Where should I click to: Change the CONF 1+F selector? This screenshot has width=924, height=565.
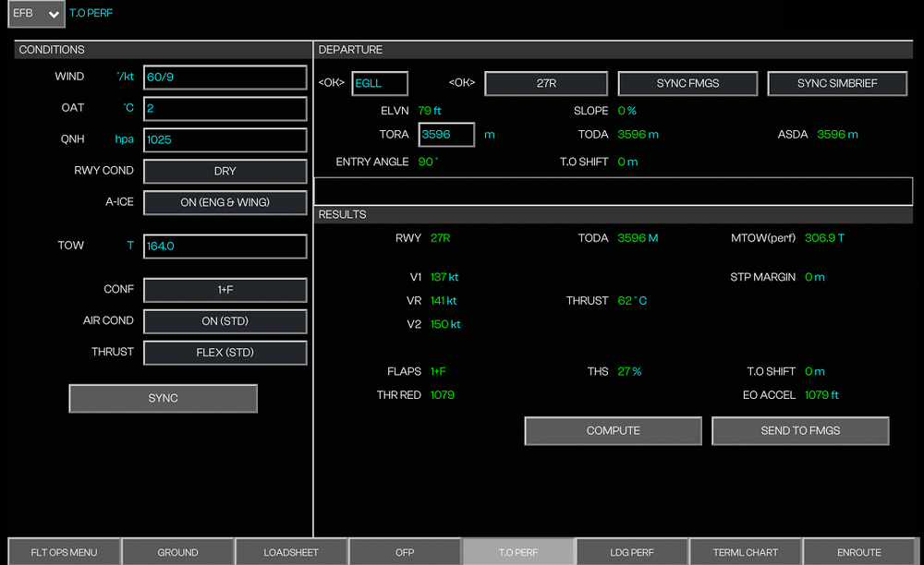(x=225, y=290)
